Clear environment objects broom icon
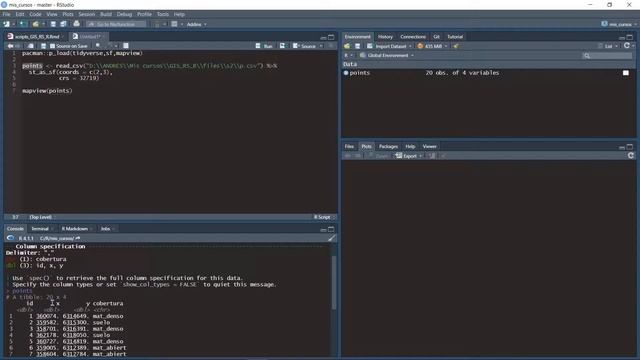The width and height of the screenshot is (640, 360). pyautogui.click(x=456, y=46)
